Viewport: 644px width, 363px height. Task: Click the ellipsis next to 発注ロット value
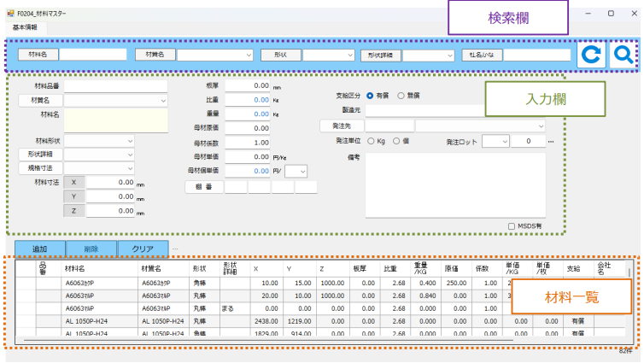tap(551, 142)
